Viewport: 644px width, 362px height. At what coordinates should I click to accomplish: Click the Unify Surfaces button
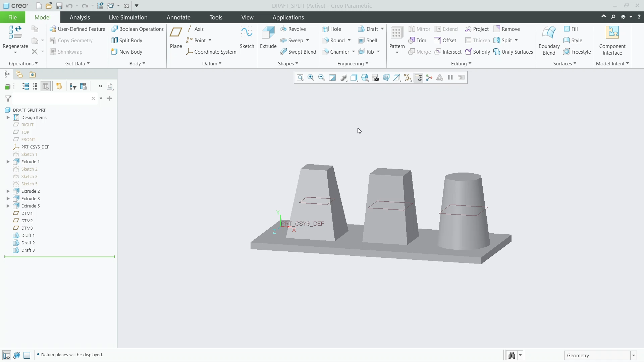[x=513, y=52]
